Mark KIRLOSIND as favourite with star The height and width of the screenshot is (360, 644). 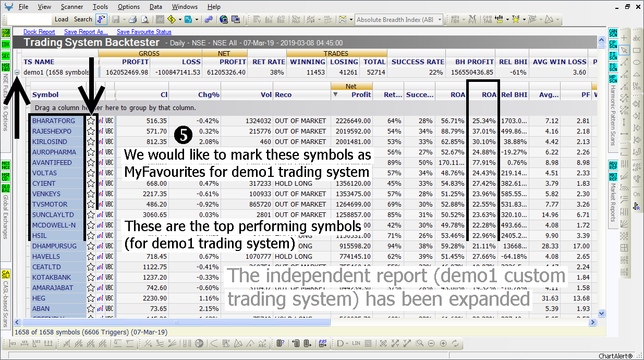coord(91,141)
